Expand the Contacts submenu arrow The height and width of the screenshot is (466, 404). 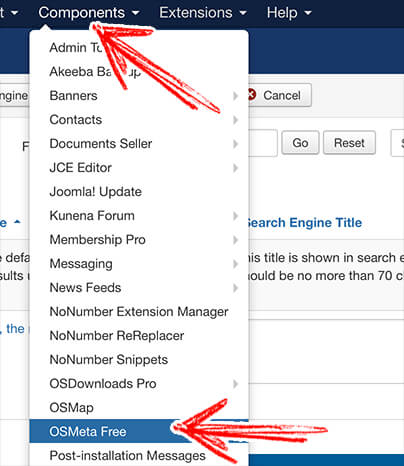click(236, 120)
